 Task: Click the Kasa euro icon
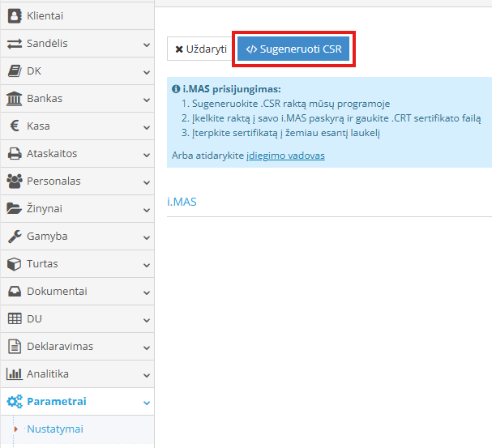click(14, 126)
